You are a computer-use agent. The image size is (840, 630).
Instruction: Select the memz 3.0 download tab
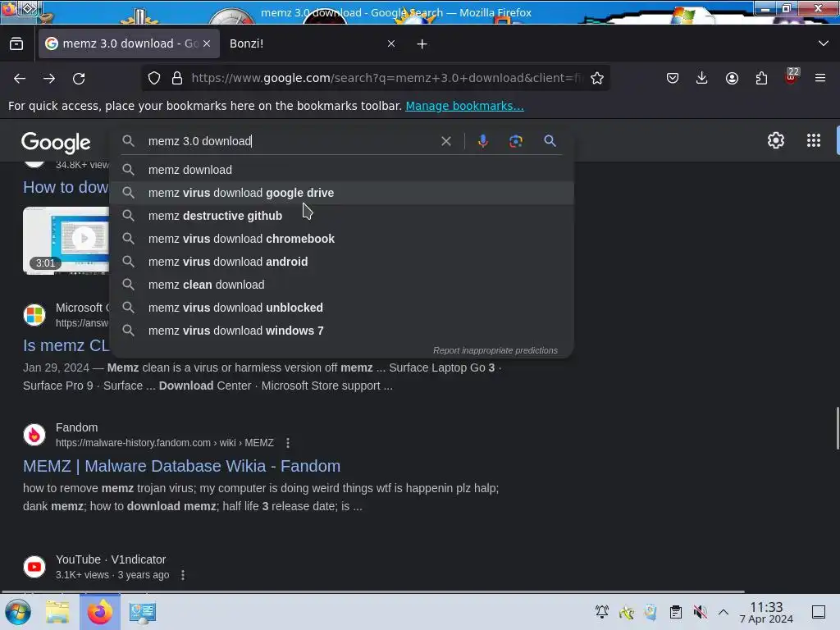pyautogui.click(x=129, y=44)
